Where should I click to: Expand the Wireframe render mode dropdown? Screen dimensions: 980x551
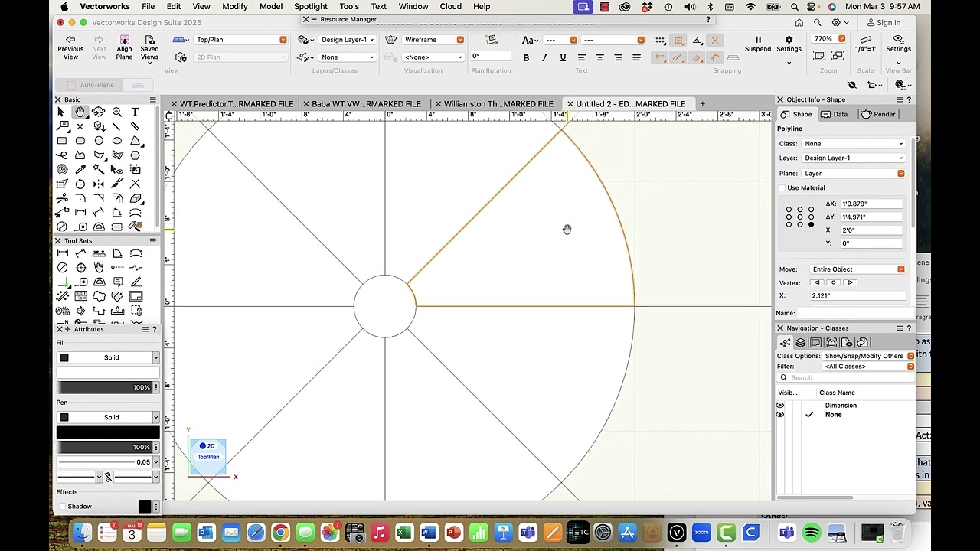[433, 40]
